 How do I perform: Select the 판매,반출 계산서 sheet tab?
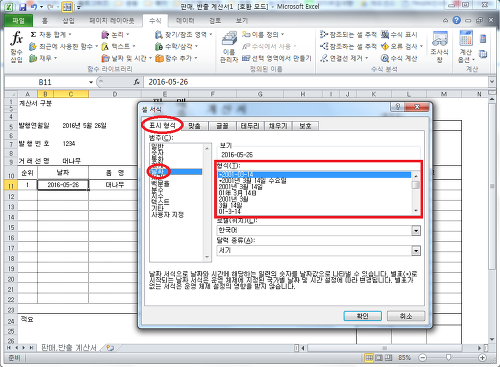pos(69,347)
